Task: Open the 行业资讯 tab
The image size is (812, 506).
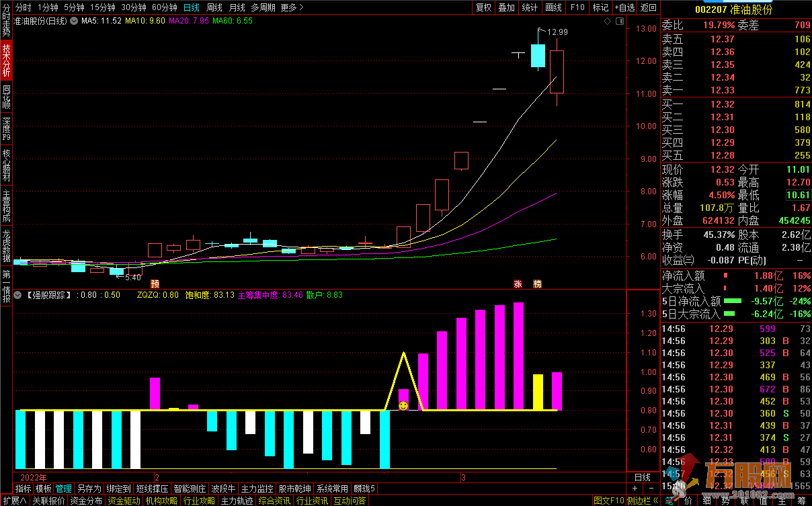Action: [x=312, y=501]
